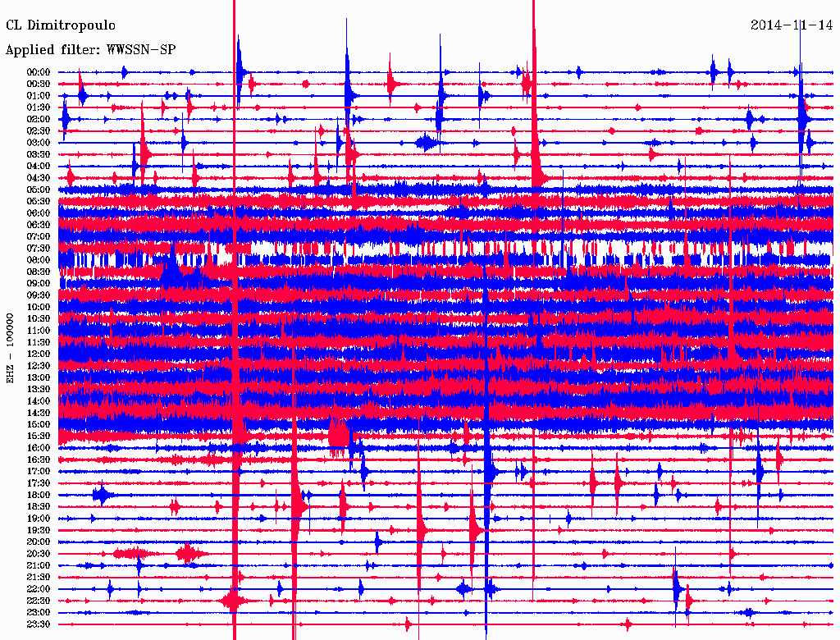Click the 09:30 time label
The image size is (840, 640).
click(x=39, y=295)
